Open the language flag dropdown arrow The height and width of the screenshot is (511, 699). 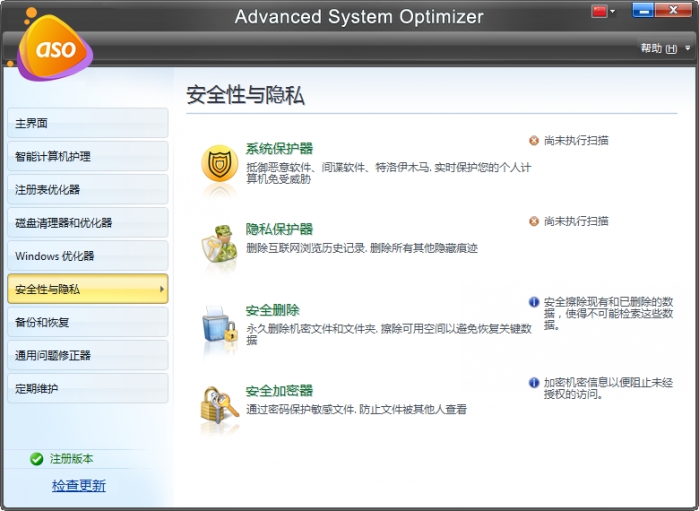point(613,12)
